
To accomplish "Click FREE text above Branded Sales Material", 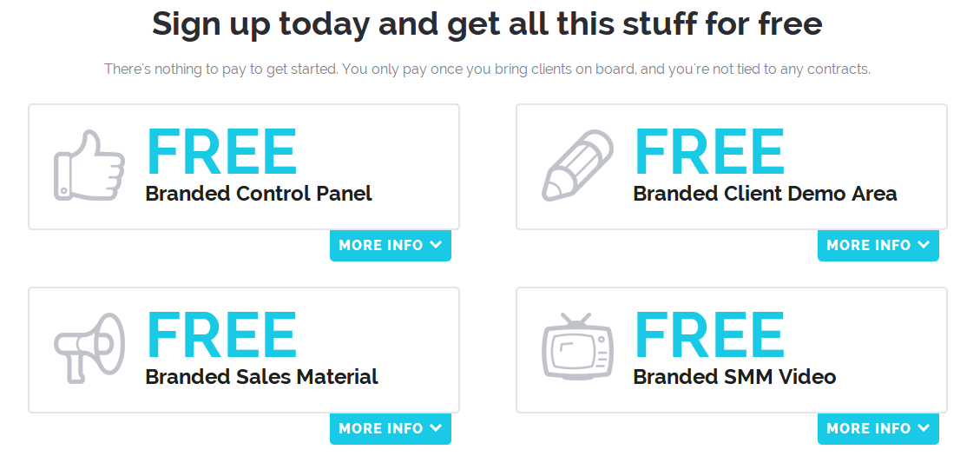I will (x=221, y=336).
